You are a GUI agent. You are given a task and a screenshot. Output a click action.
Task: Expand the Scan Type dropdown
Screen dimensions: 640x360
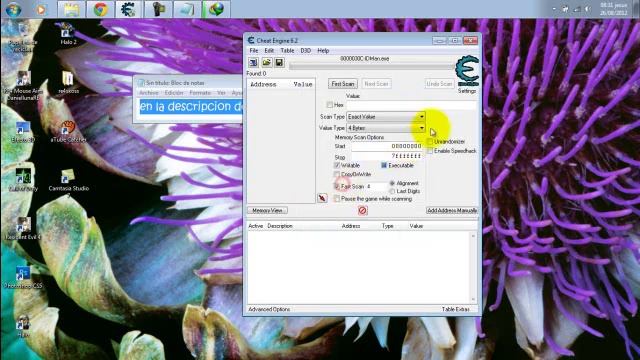421,117
